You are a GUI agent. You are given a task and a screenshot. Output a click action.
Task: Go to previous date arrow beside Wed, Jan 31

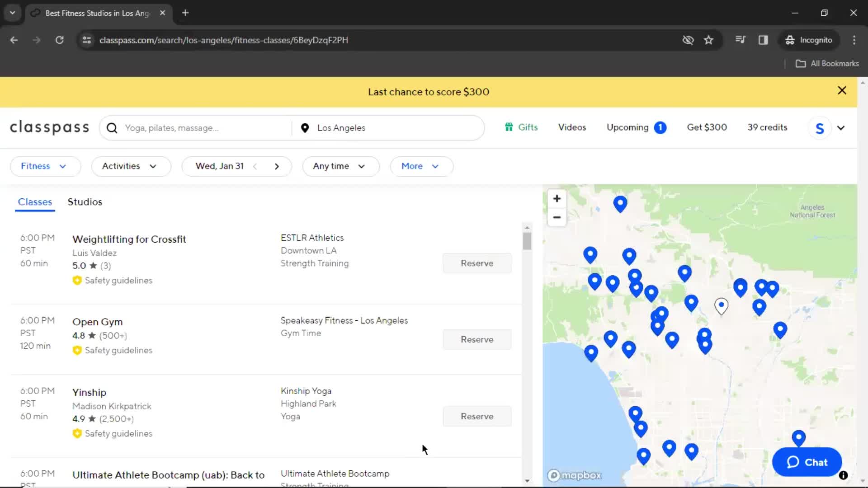tap(255, 166)
